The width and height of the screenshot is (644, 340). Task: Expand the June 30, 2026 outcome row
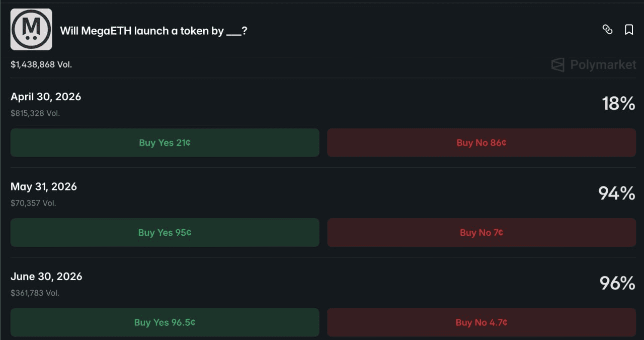click(46, 277)
